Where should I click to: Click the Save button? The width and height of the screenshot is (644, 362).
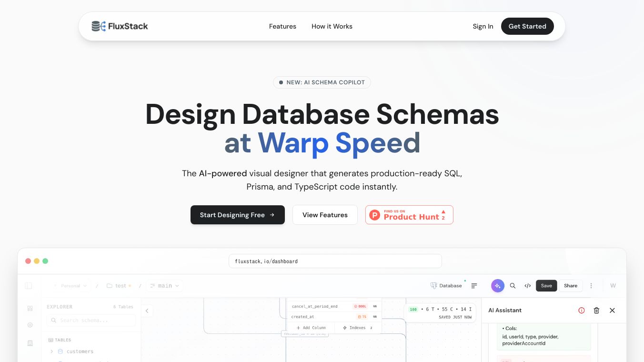coord(546,286)
